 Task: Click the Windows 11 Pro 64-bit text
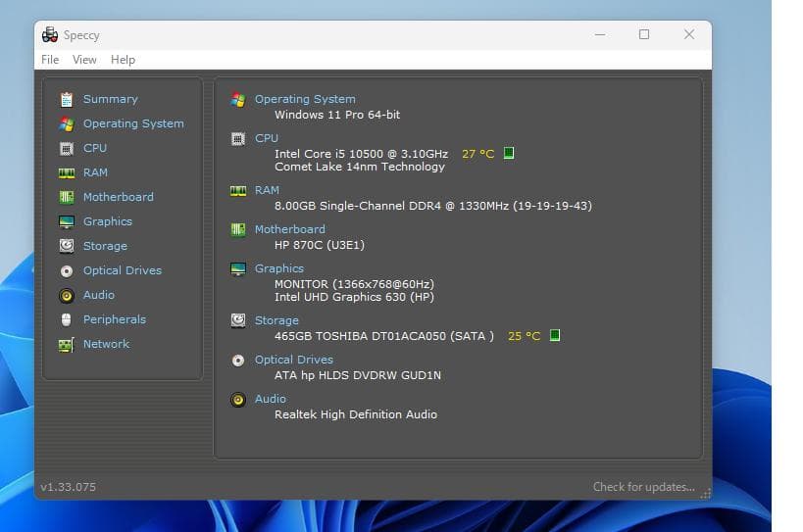[x=337, y=115]
